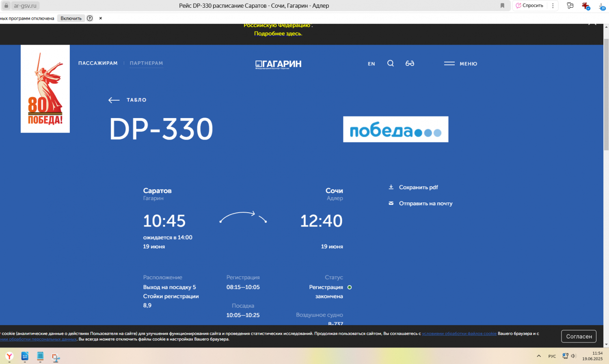Click the text ожидается в 14:00
The width and height of the screenshot is (609, 364).
pyautogui.click(x=168, y=237)
